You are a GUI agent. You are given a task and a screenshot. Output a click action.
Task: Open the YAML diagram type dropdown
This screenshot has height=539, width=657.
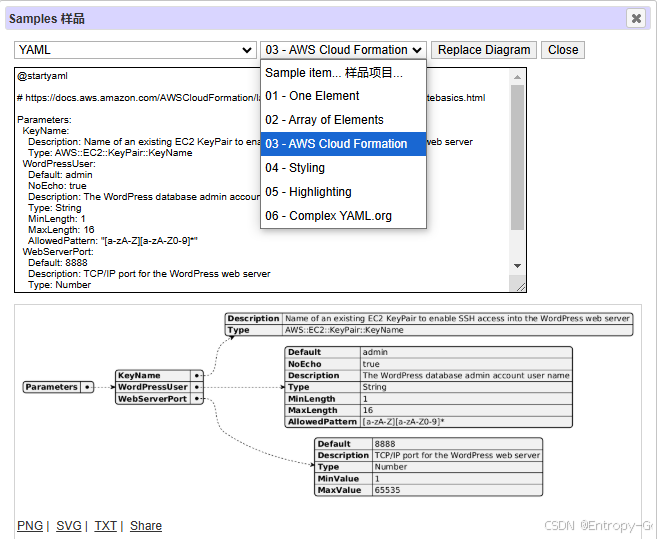[x=135, y=50]
